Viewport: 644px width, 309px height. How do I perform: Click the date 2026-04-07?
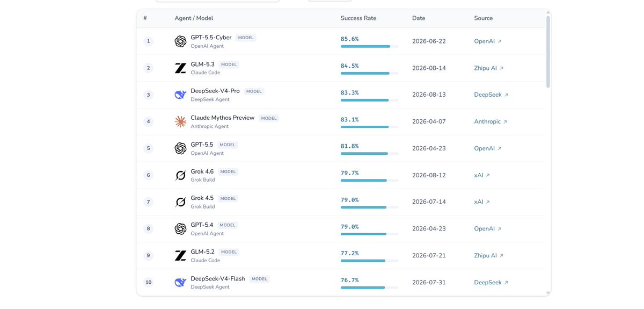429,122
